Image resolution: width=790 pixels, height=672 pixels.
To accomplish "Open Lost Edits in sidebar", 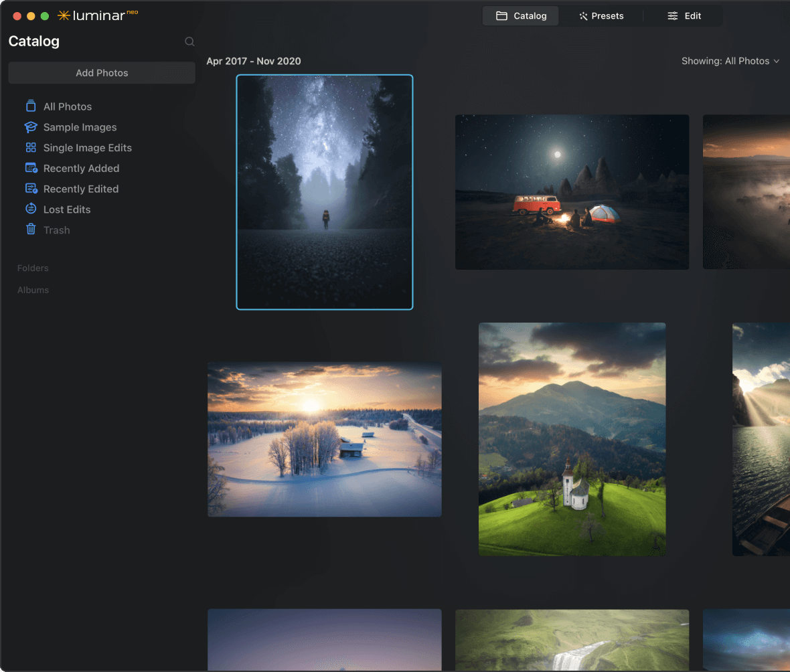I will [x=67, y=209].
